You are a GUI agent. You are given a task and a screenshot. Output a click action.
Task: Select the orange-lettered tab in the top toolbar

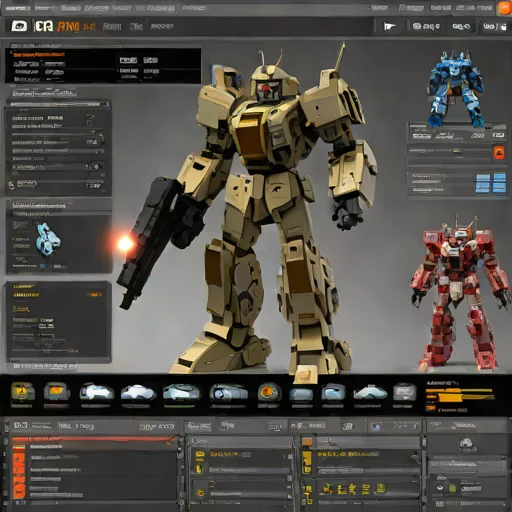click(x=68, y=26)
